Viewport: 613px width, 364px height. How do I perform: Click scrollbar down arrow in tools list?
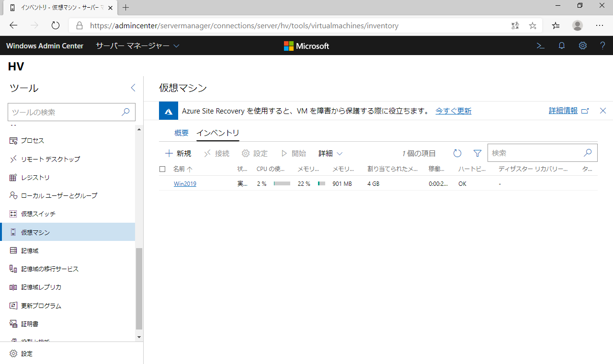point(139,337)
